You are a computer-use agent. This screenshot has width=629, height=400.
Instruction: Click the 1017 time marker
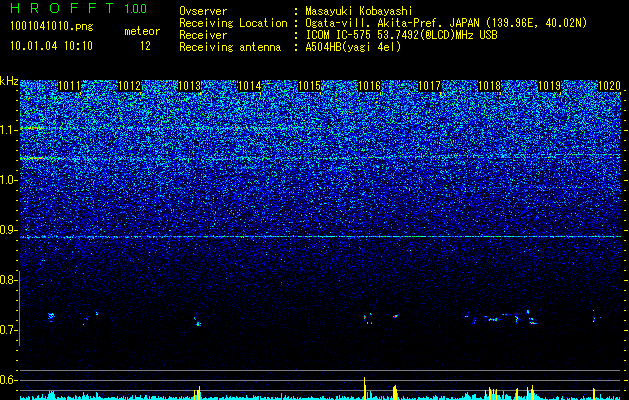point(430,86)
